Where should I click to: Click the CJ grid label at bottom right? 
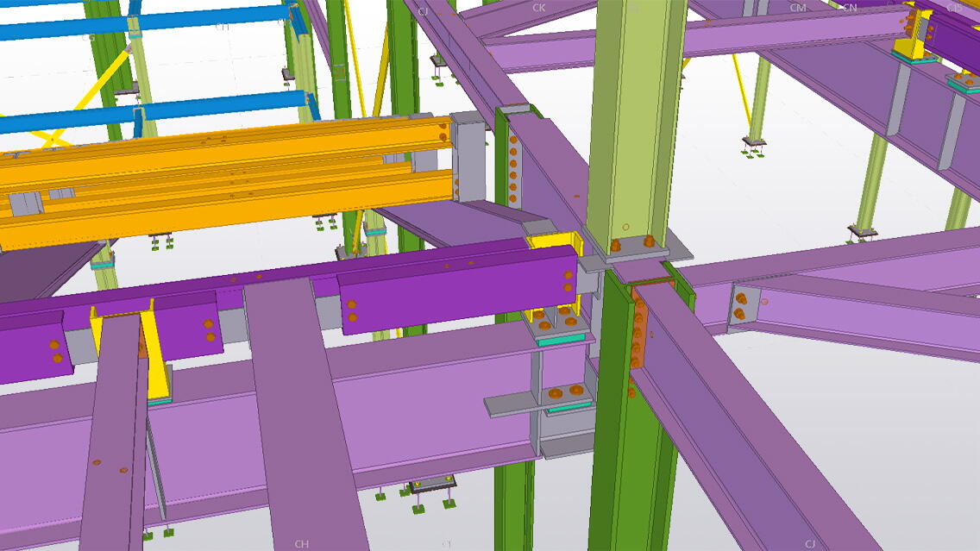coord(810,543)
